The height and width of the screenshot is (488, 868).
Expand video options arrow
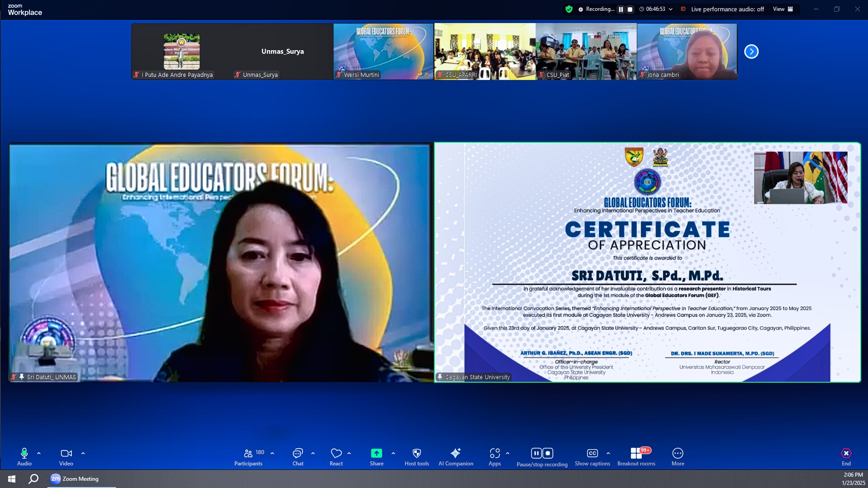click(83, 453)
